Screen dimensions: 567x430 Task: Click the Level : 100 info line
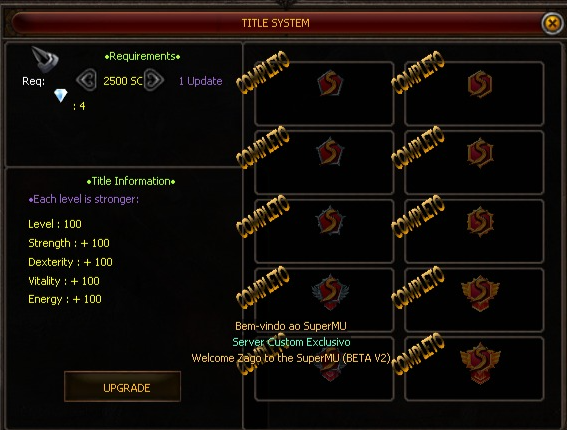[55, 224]
